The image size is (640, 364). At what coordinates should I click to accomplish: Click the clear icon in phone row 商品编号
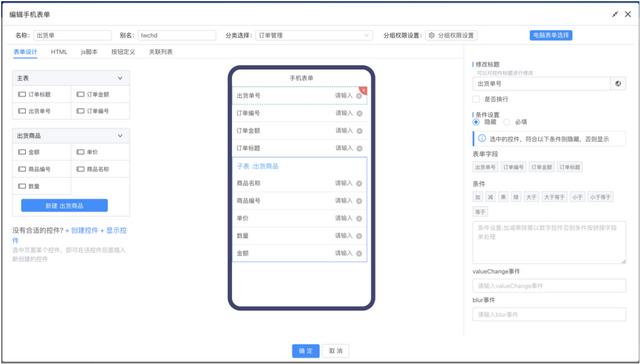click(x=359, y=201)
